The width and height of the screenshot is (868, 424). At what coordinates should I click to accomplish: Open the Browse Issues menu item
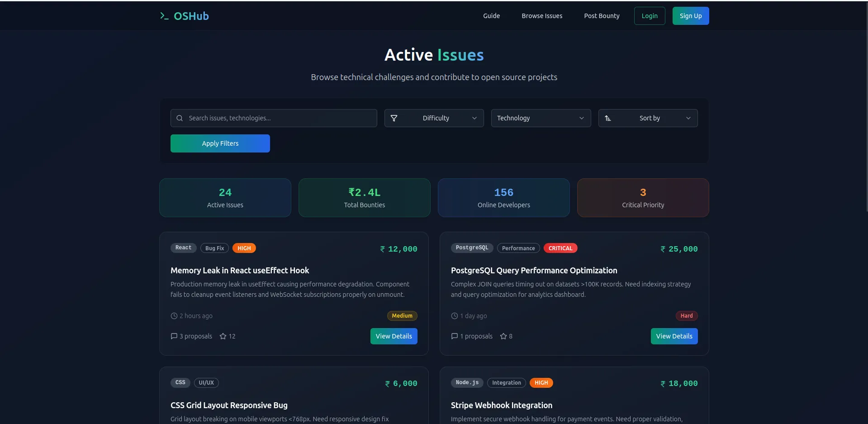(542, 16)
